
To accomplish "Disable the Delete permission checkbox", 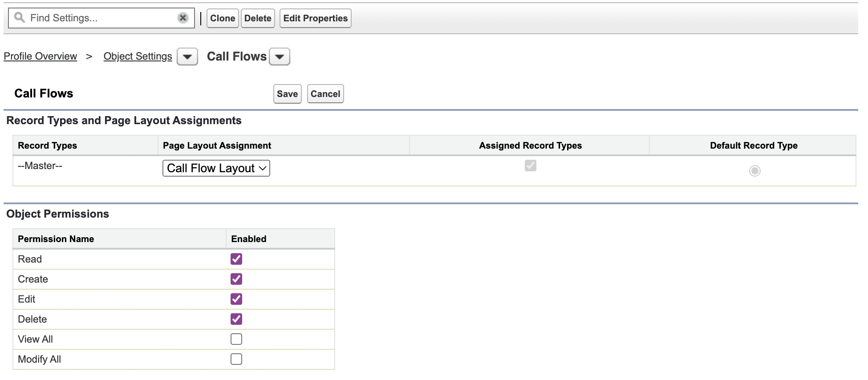I will click(x=236, y=319).
